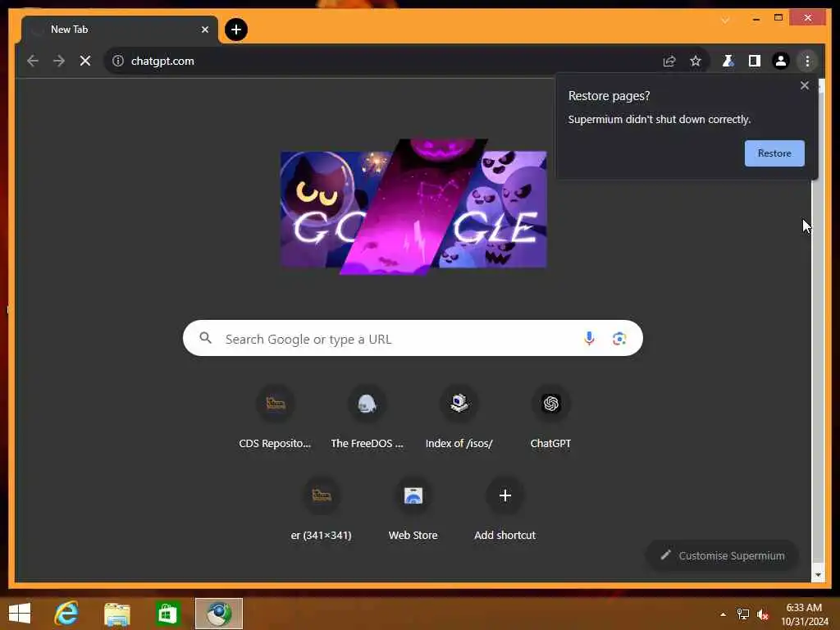
Task: Open File Explorer from taskbar
Action: 116,614
